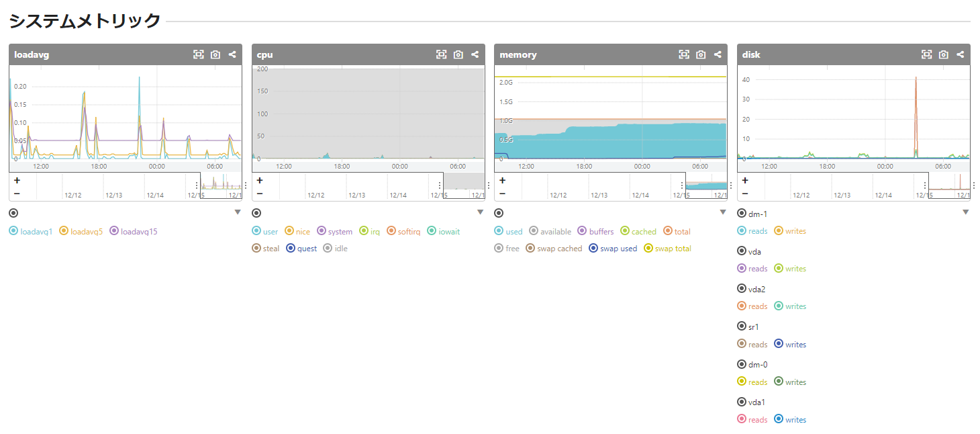Click the fullscreen icon on loadavg panel
Image resolution: width=980 pixels, height=434 pixels.
click(199, 54)
